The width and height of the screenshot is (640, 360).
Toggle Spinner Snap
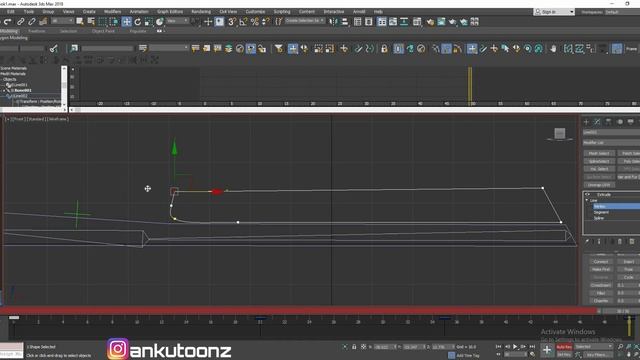coord(266,22)
